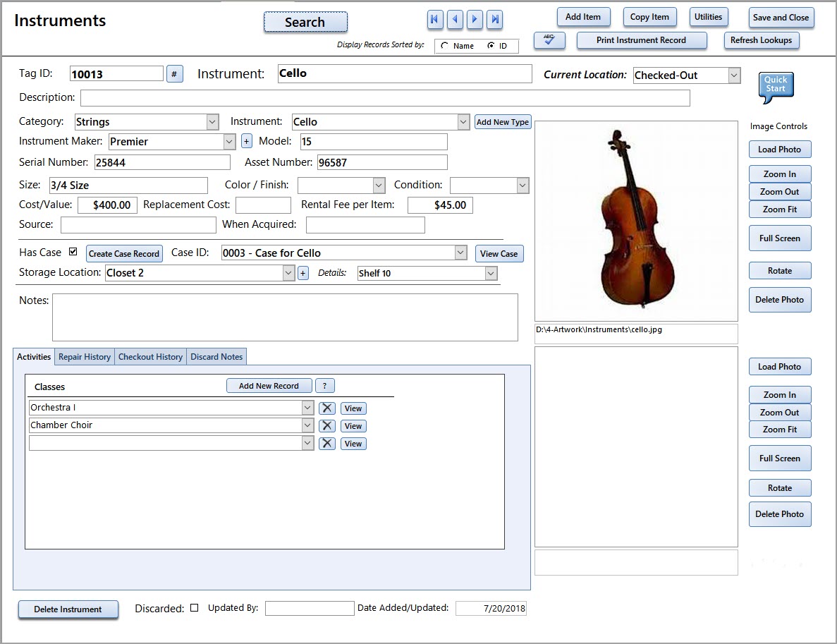Advance to the next record arrow

475,20
